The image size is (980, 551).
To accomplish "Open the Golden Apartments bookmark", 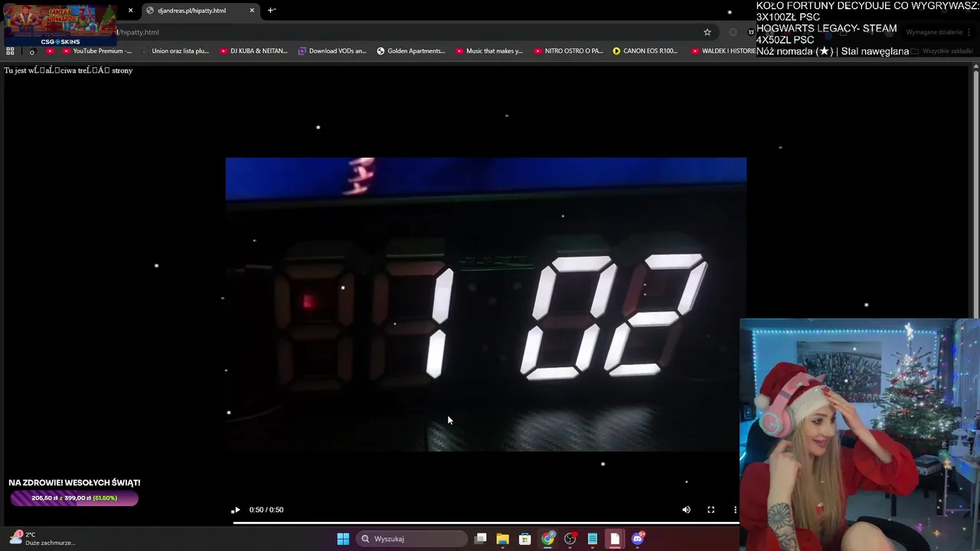I will coord(411,51).
